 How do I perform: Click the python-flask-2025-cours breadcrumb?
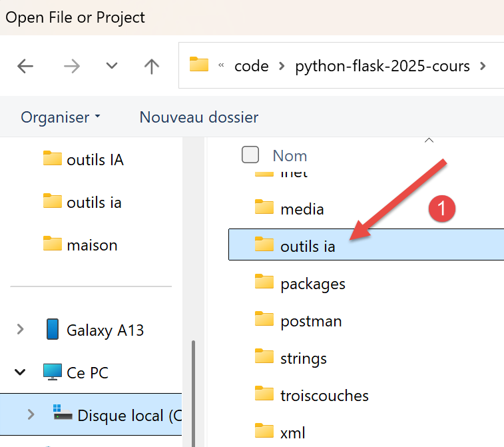(382, 66)
